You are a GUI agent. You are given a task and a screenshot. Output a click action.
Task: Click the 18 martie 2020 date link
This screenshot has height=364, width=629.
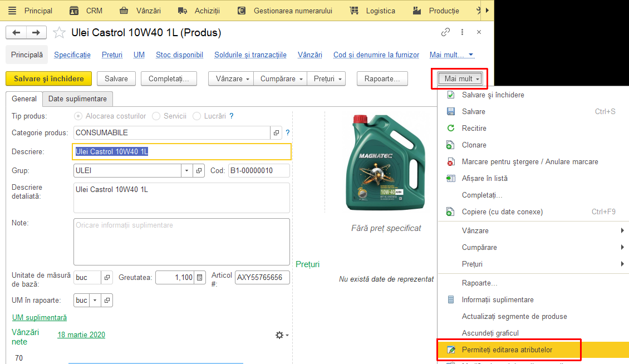(81, 335)
